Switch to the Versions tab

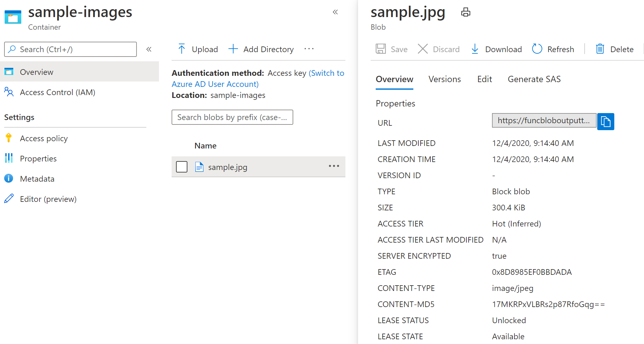(x=444, y=79)
